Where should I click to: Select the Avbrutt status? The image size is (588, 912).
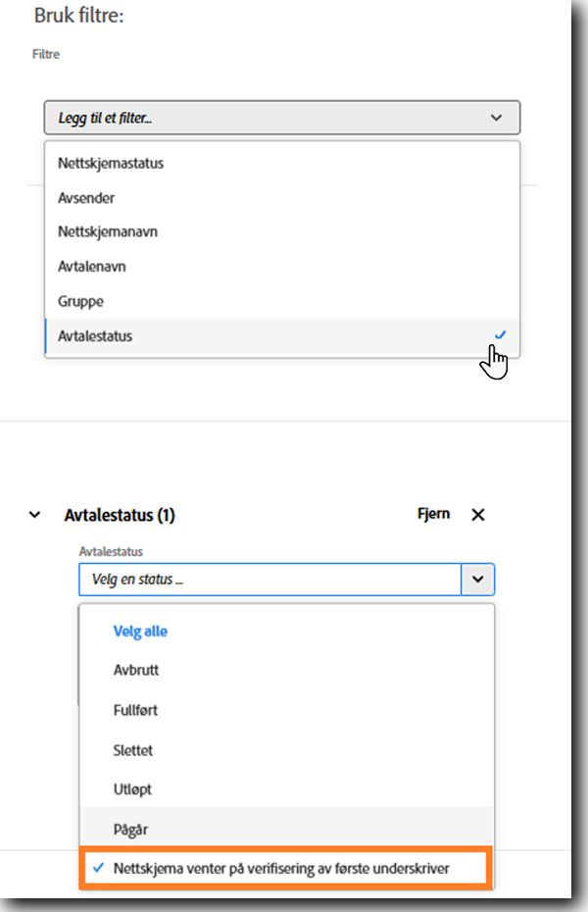coord(286,670)
